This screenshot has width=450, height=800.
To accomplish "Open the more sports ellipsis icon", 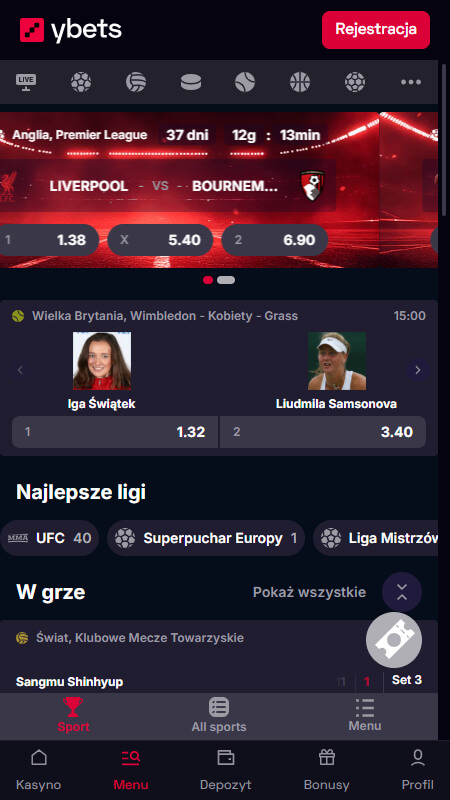I will [x=411, y=82].
